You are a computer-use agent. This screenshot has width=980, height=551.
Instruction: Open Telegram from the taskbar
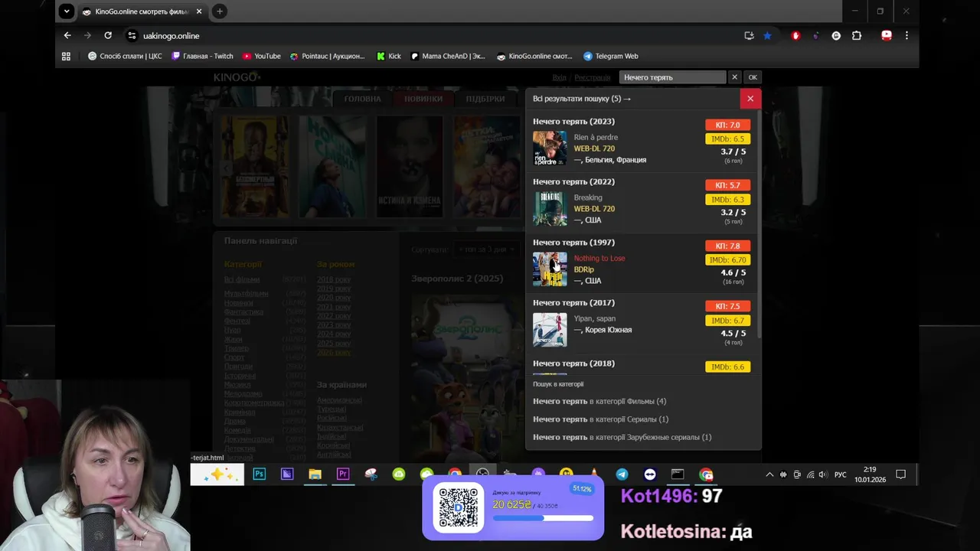(622, 474)
